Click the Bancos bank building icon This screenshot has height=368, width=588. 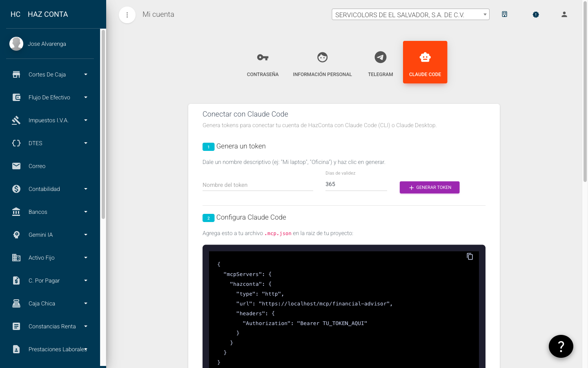(x=16, y=212)
